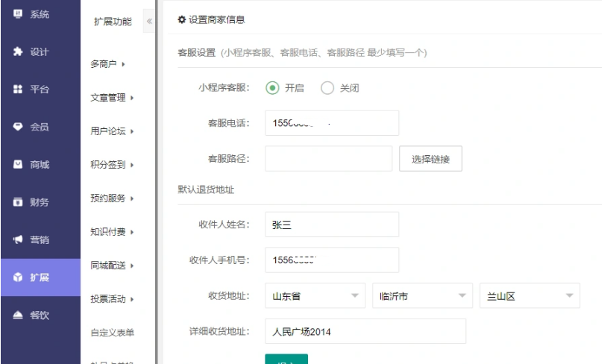This screenshot has height=364, width=616.
Task: Click the 设计 puzzle icon in sidebar
Action: pyautogui.click(x=19, y=51)
